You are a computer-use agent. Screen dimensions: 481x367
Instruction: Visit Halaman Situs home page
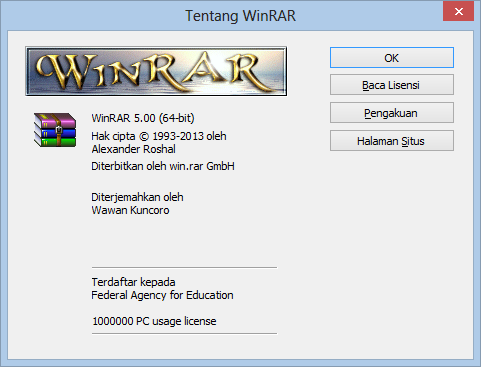tap(392, 141)
